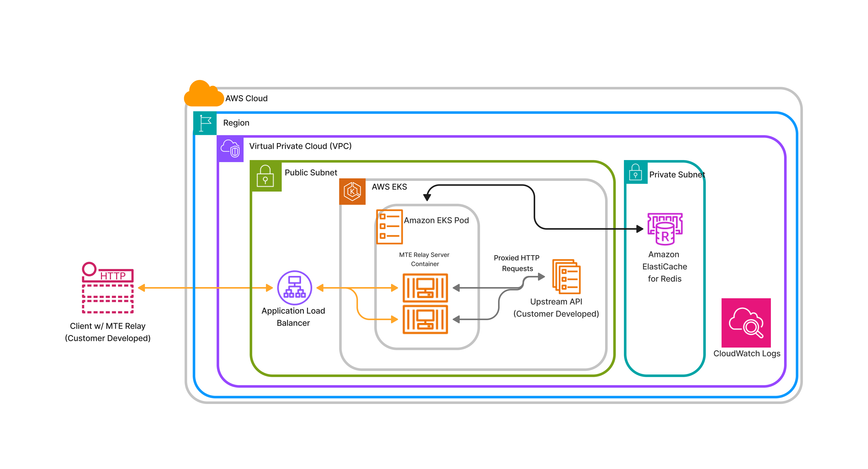Image resolution: width=868 pixels, height=469 pixels.
Task: Click the 'AWS Cloud' label
Action: tap(246, 98)
